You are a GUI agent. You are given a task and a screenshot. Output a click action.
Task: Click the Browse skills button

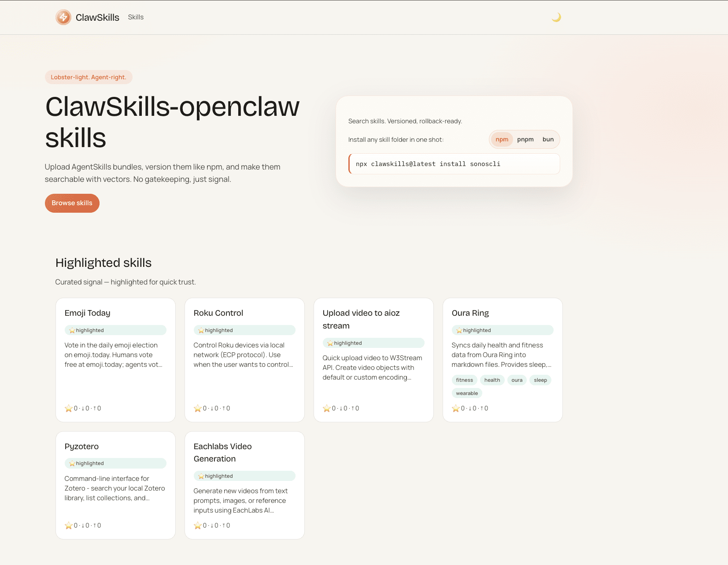[x=72, y=203]
